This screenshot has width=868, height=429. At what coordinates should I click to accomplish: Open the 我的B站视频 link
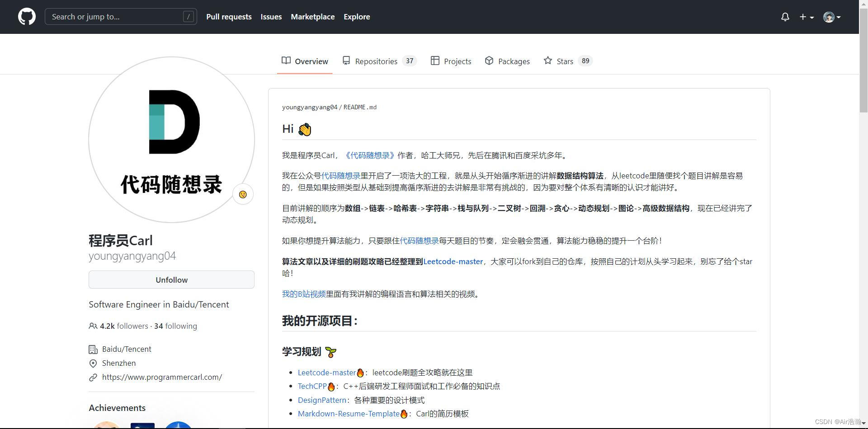pos(304,294)
